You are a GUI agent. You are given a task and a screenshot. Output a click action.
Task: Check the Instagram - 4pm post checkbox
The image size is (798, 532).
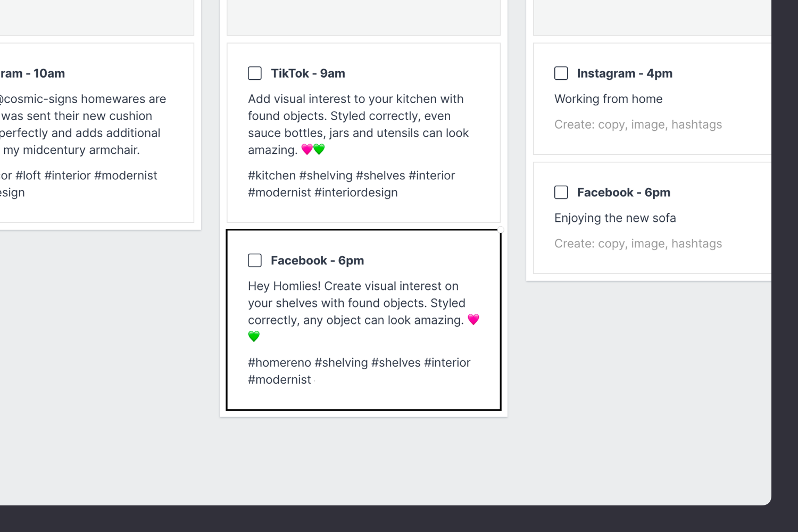pyautogui.click(x=561, y=73)
